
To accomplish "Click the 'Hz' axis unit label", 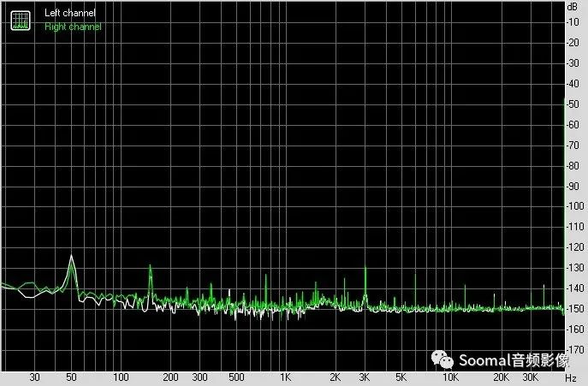I will 571,377.
